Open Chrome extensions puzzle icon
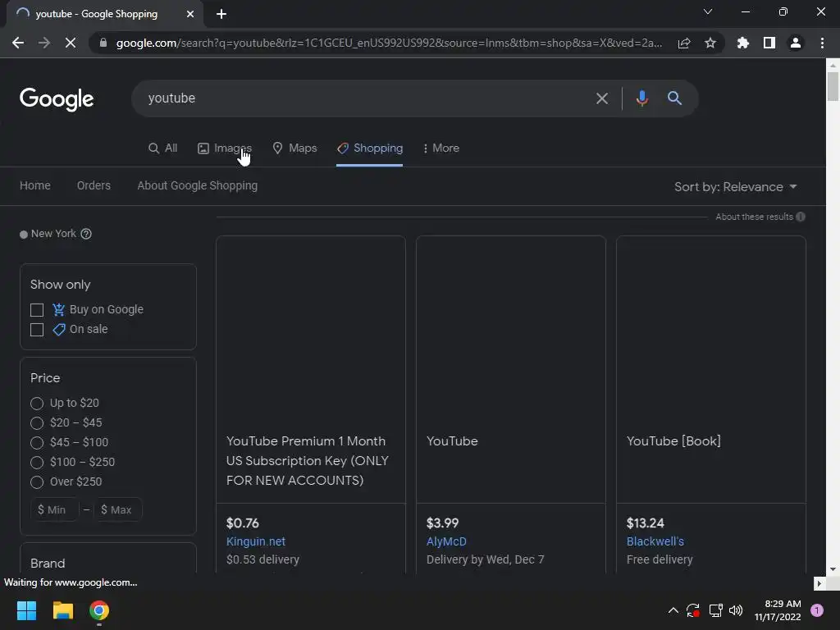 tap(743, 43)
